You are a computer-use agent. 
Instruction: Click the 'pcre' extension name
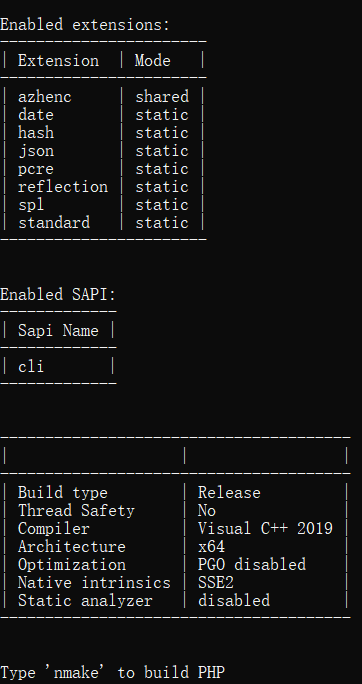click(36, 169)
